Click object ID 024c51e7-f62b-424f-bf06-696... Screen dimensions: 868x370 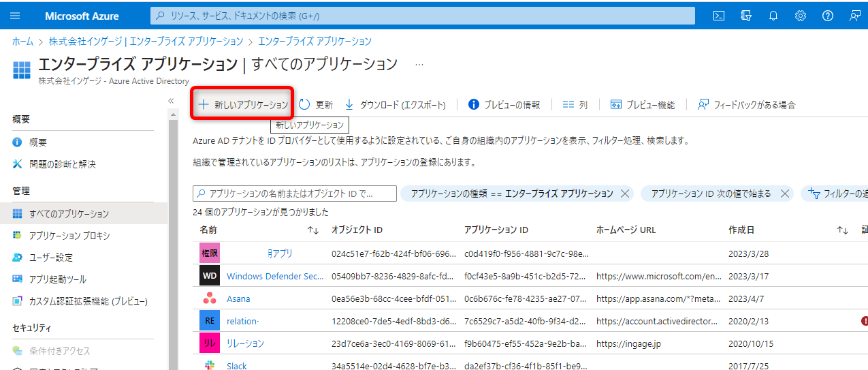click(393, 253)
